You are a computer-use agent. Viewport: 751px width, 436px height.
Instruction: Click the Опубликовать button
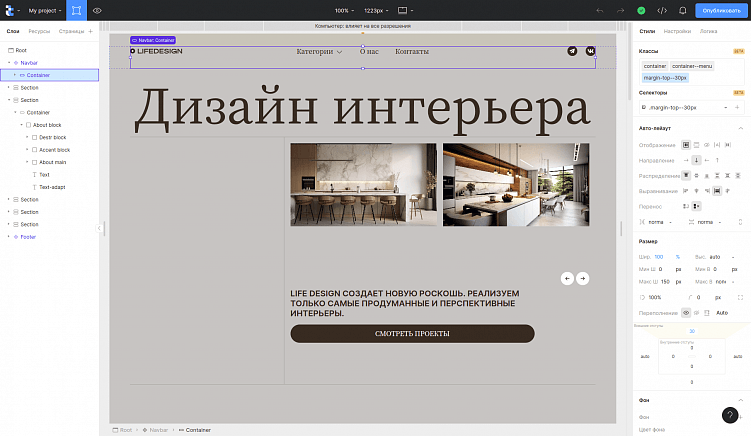point(721,11)
